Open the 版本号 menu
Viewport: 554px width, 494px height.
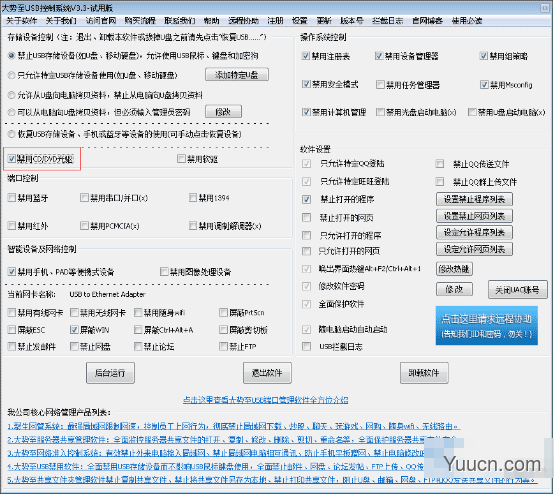(x=352, y=20)
